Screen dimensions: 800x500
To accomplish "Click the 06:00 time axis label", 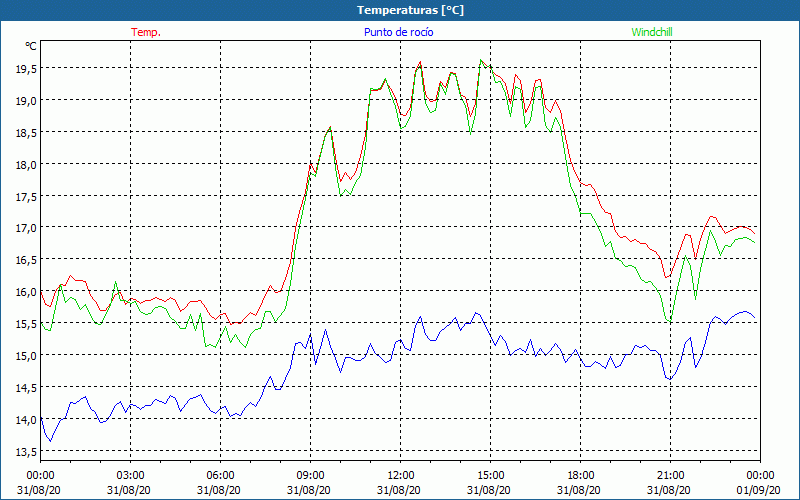I will coord(220,476).
